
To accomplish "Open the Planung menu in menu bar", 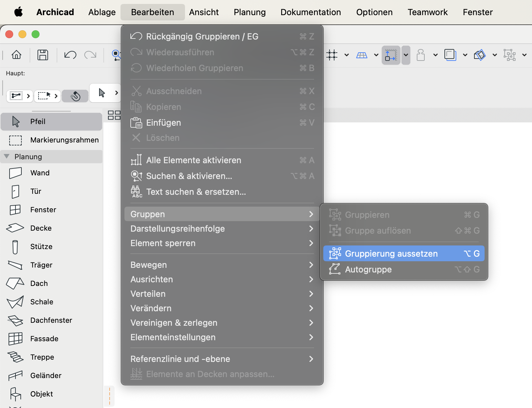I will click(x=250, y=12).
